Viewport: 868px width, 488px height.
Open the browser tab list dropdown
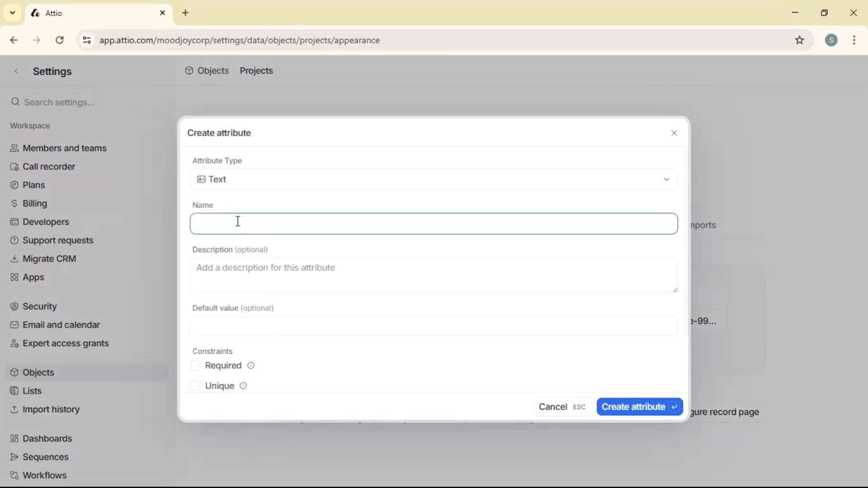coord(12,13)
